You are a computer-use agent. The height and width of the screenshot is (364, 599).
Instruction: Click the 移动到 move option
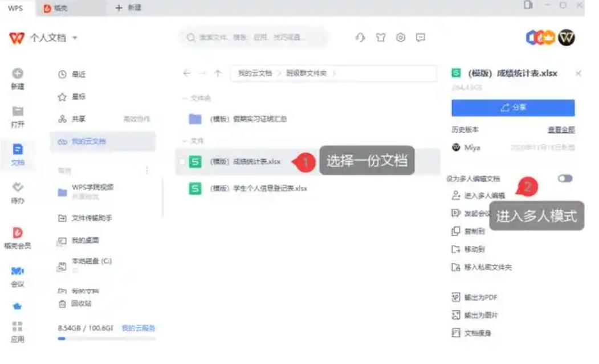(x=468, y=249)
